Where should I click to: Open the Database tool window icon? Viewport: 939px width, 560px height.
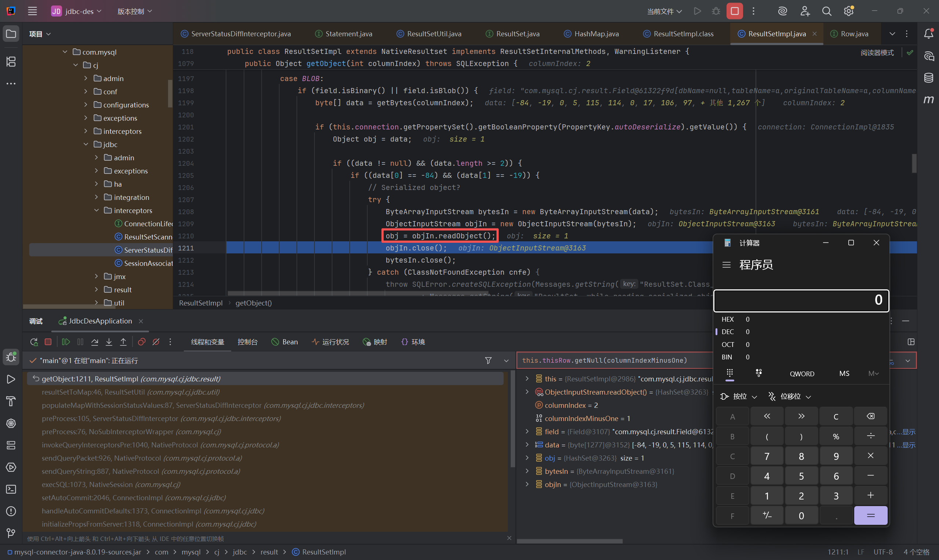point(928,78)
